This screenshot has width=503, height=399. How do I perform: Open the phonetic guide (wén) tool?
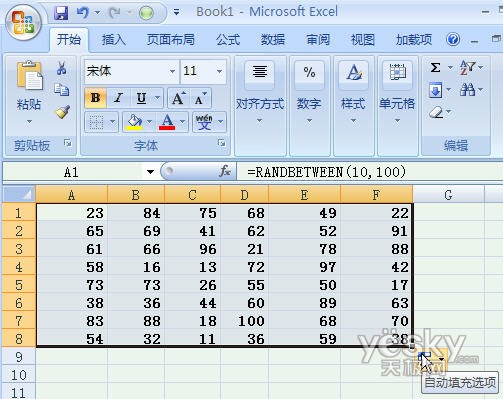[204, 122]
